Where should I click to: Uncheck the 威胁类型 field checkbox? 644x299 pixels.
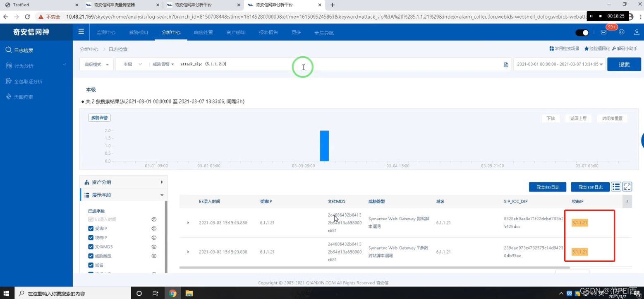[91, 256]
